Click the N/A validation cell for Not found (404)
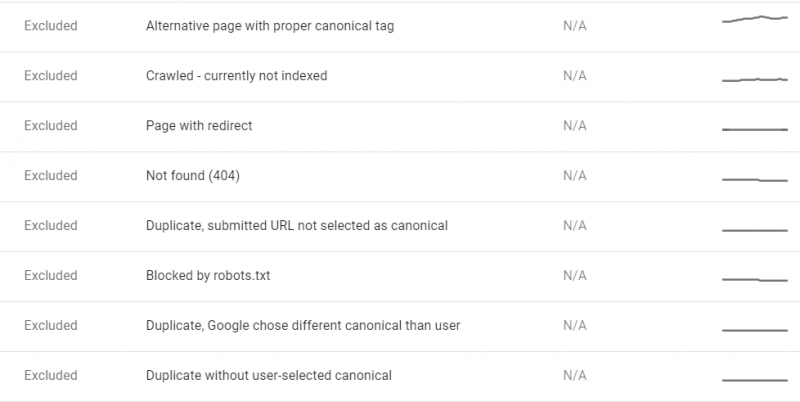Image resolution: width=800 pixels, height=402 pixels. coord(574,175)
